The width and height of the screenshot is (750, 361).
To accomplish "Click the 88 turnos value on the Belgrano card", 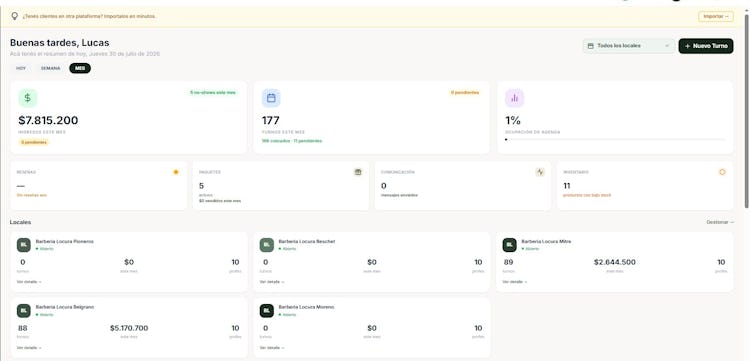I will [22, 328].
